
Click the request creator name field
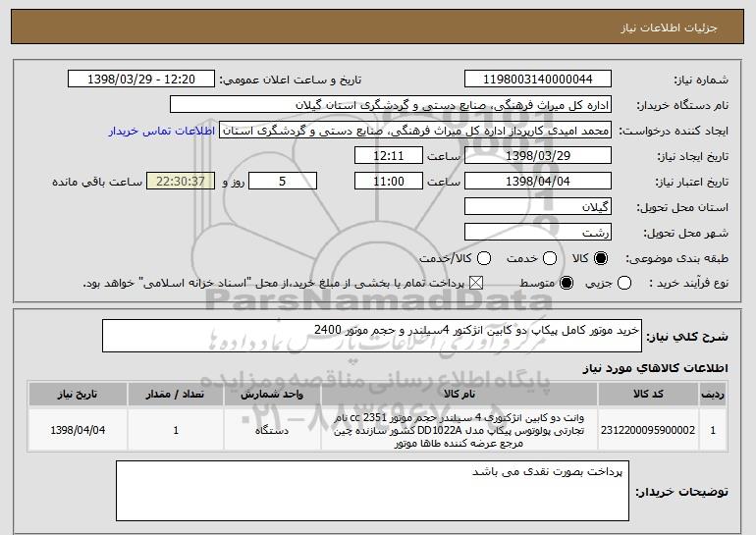(415, 131)
